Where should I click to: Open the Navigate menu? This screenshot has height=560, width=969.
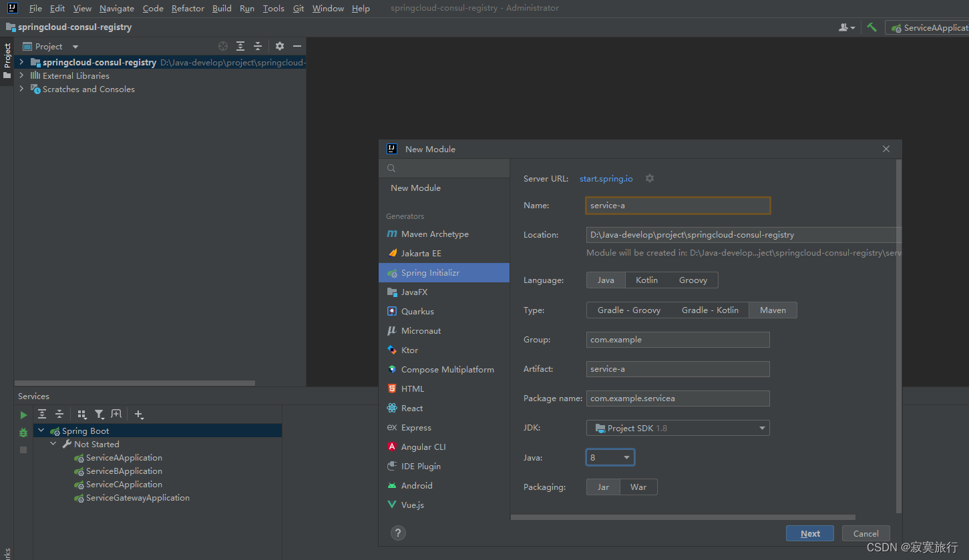pos(117,9)
